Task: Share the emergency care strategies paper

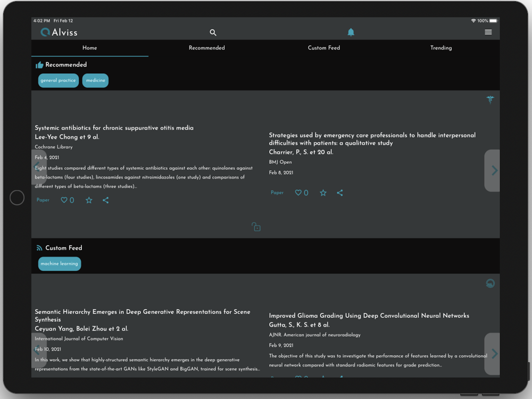Action: [339, 193]
